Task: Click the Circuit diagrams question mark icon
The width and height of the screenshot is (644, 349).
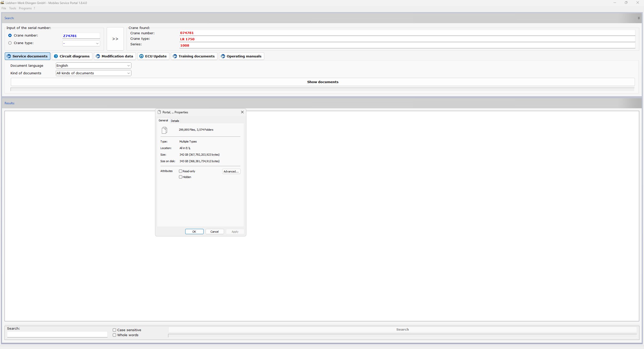Action: point(56,56)
